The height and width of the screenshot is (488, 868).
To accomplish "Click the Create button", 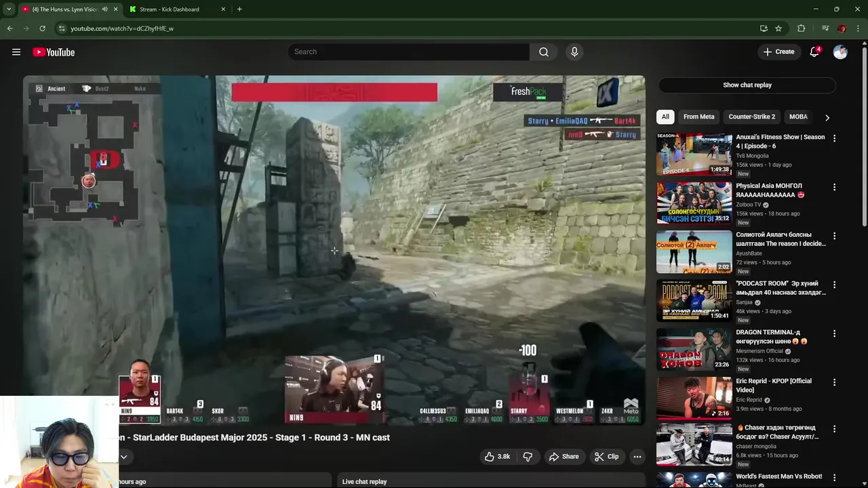I will tap(778, 52).
